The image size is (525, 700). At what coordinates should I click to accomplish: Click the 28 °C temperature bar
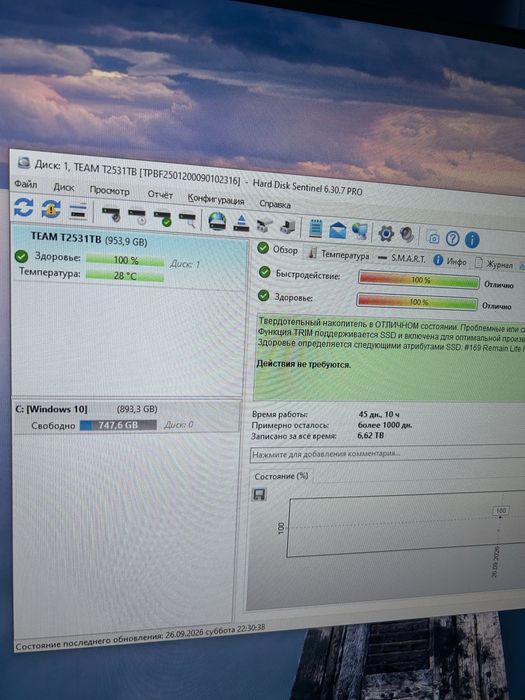[125, 275]
